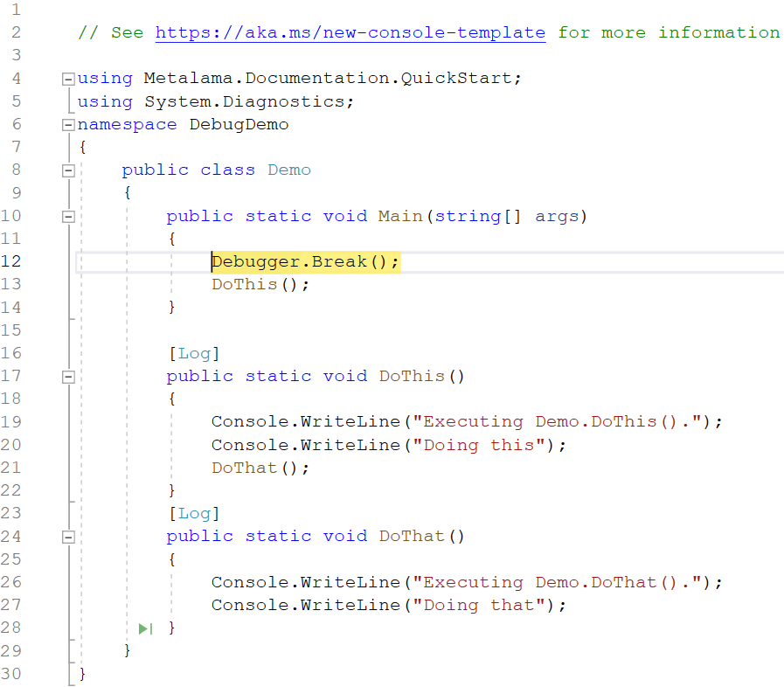Collapse the using directives block
784x687 pixels.
pos(69,79)
